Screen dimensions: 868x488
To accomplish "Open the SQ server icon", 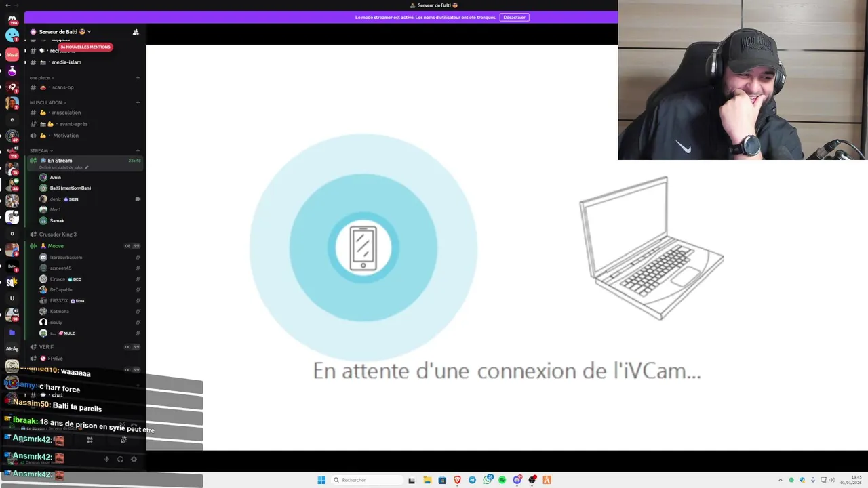I will [12, 282].
